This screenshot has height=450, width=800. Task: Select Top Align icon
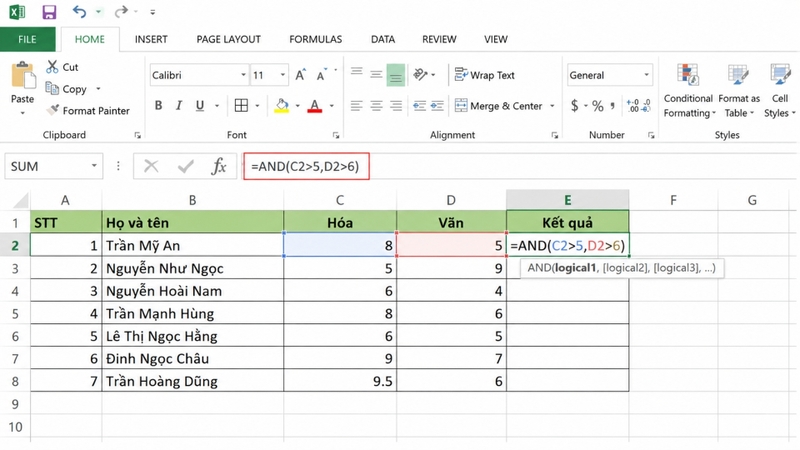pyautogui.click(x=357, y=74)
